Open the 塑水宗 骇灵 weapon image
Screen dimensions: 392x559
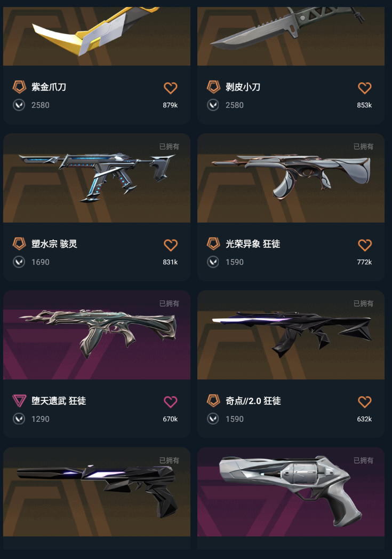point(97,178)
